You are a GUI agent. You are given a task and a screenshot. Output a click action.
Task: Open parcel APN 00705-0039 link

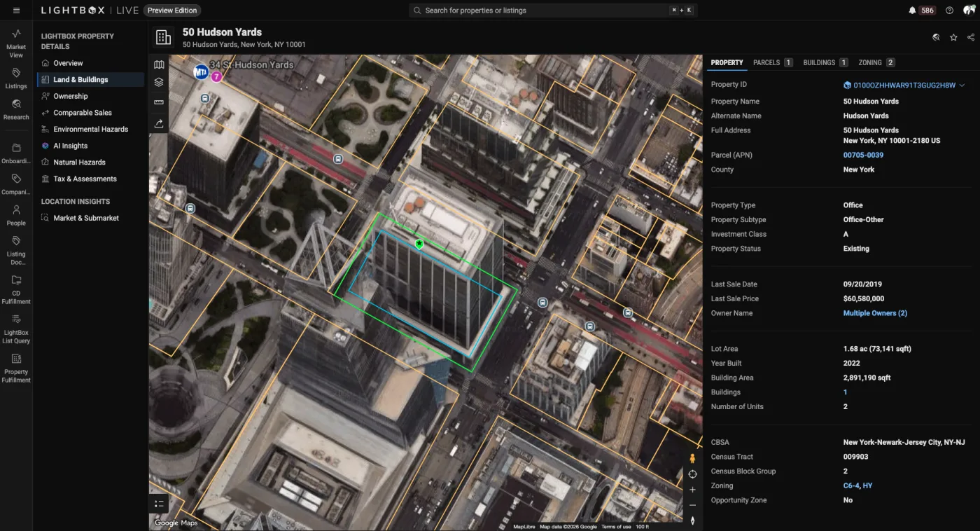(863, 155)
